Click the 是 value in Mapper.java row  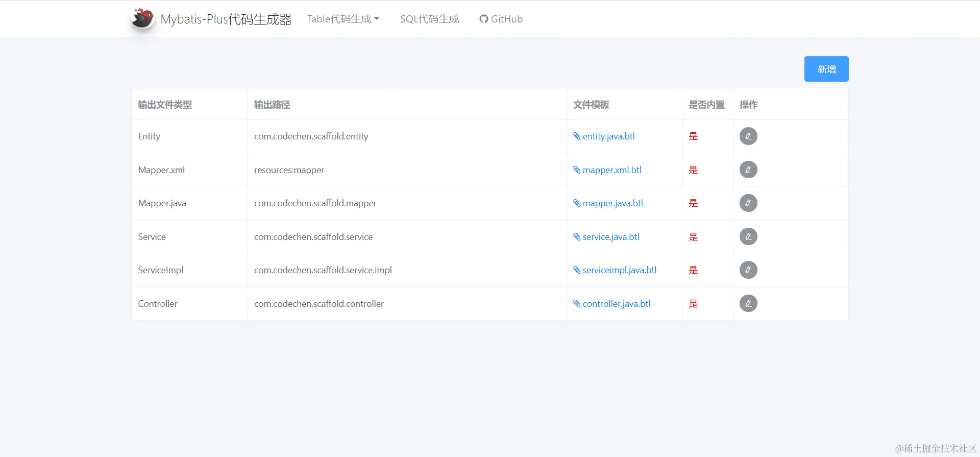tap(693, 203)
